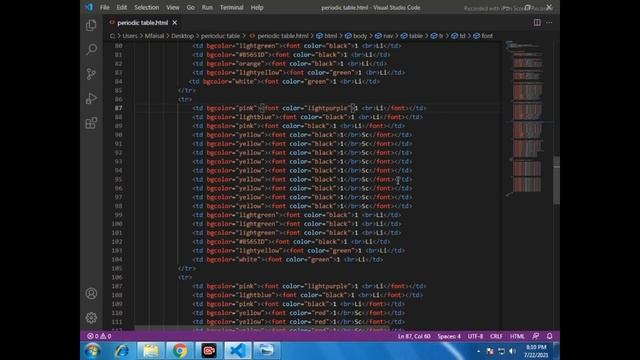The height and width of the screenshot is (360, 640).
Task: Open the Manage gear icon
Action: pyautogui.click(x=91, y=318)
